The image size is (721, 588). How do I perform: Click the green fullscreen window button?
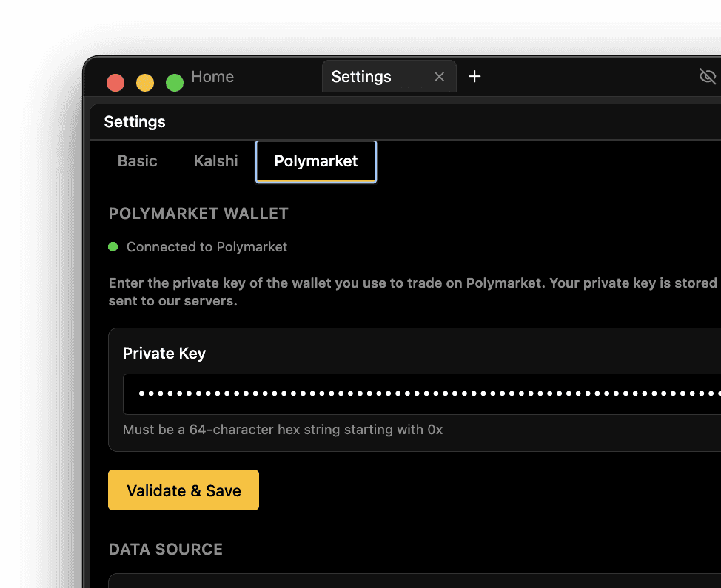(175, 83)
